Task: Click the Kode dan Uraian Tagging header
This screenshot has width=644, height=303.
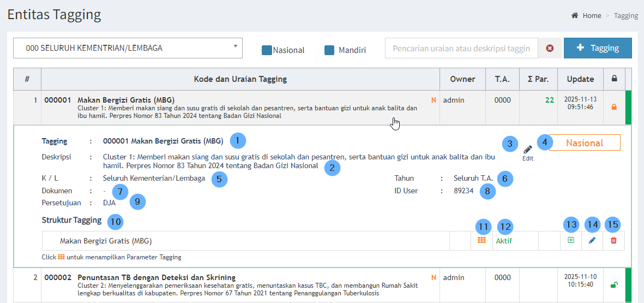Action: [x=240, y=79]
